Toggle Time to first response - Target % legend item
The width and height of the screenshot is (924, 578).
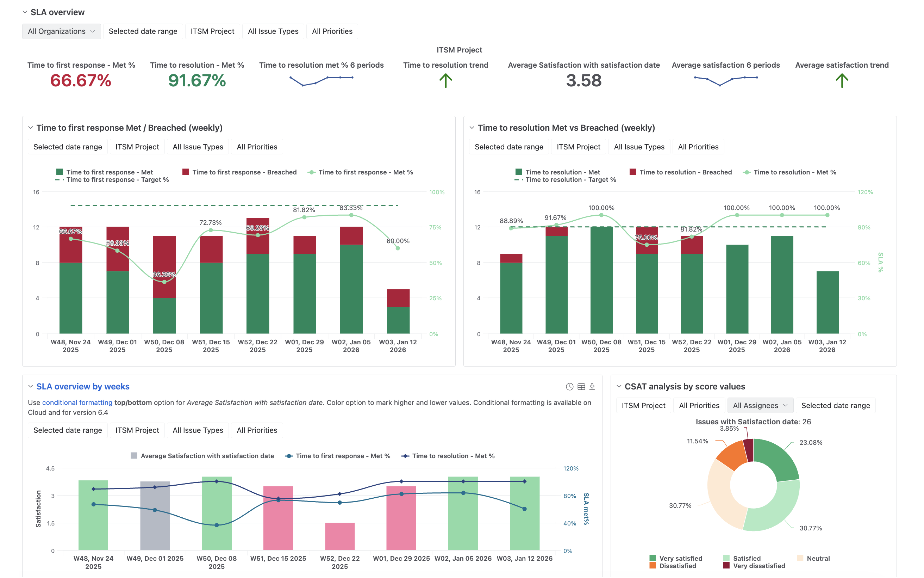click(x=112, y=180)
